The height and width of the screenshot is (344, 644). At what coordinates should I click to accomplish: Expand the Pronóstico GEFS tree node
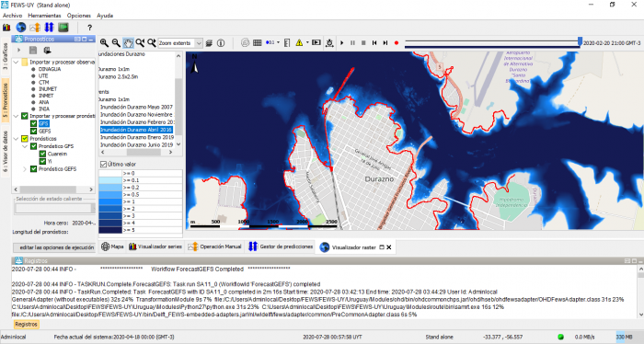click(x=25, y=168)
